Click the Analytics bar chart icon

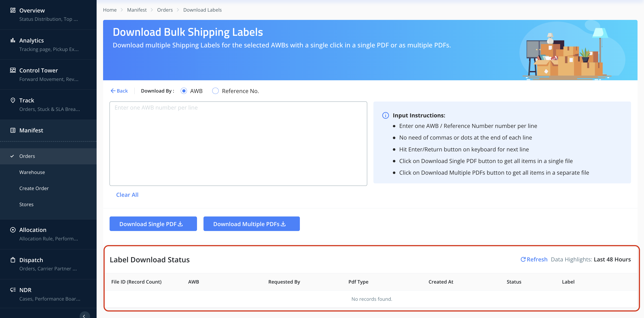[x=13, y=40]
